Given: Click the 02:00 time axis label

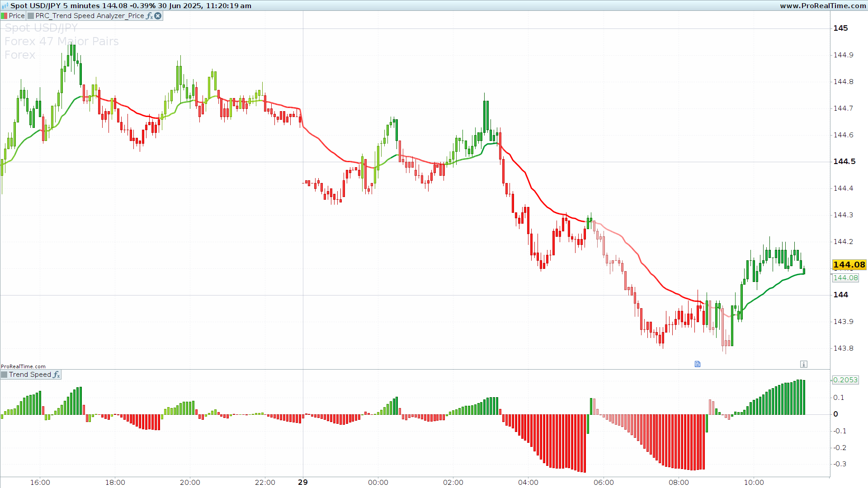Looking at the screenshot, I should 453,483.
